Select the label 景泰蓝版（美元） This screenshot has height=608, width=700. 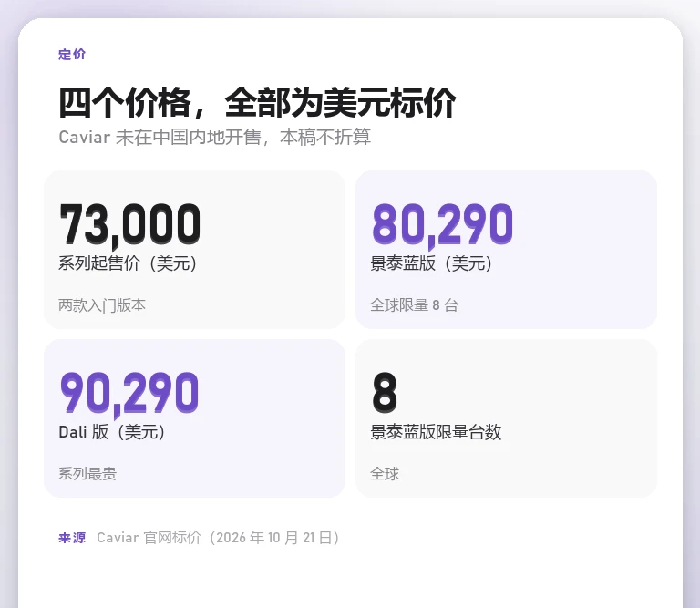[x=431, y=263]
